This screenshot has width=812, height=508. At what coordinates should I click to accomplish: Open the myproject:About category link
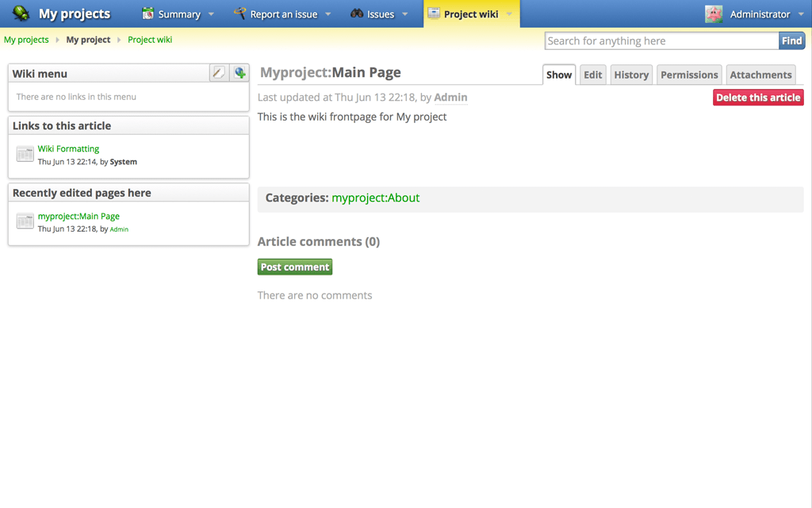point(375,198)
